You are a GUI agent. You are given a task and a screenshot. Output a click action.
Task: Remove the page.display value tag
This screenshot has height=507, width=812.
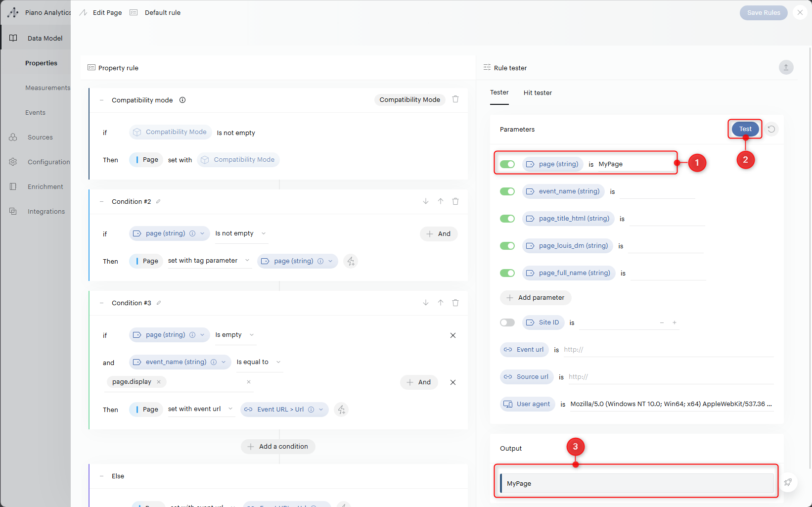[159, 382]
